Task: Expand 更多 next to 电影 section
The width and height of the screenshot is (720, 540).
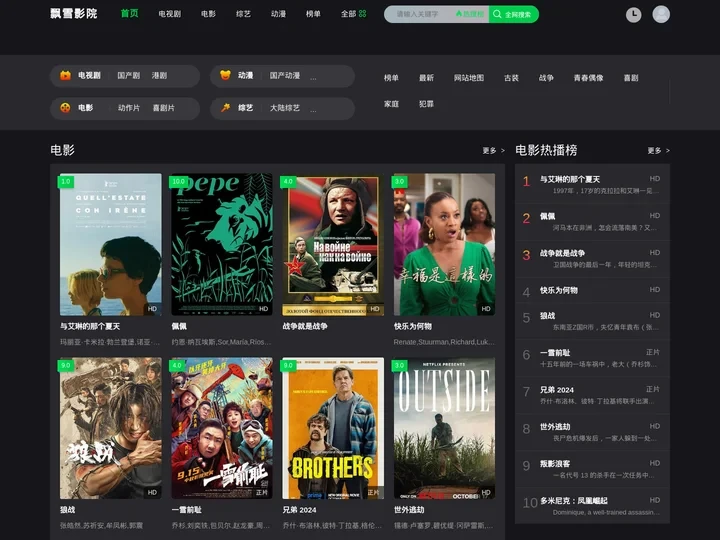Action: pyautogui.click(x=492, y=151)
